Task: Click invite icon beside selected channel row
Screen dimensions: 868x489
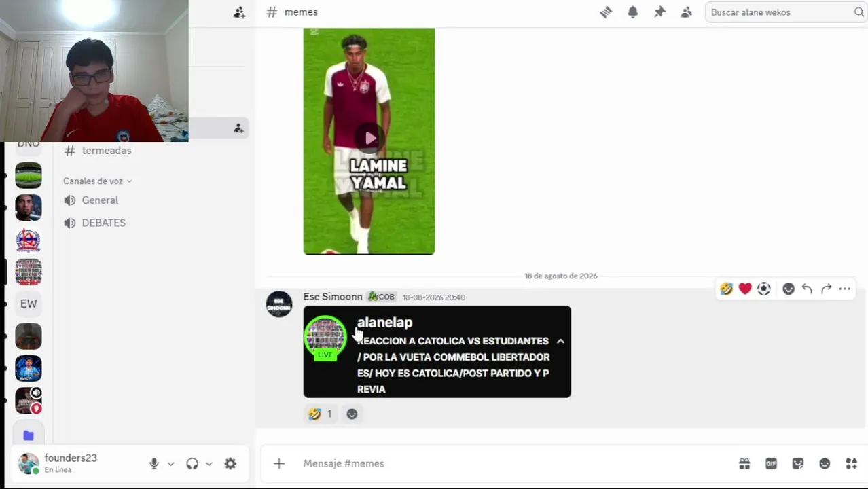Action: 238,128
